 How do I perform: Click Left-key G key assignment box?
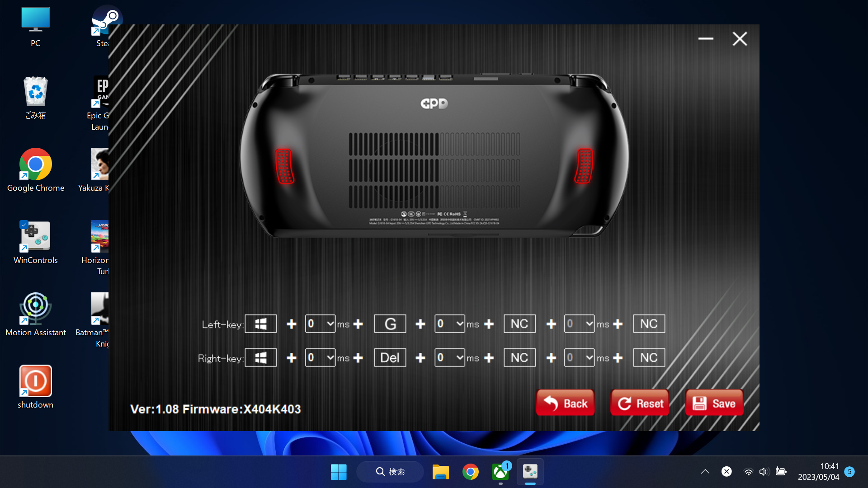(x=390, y=324)
